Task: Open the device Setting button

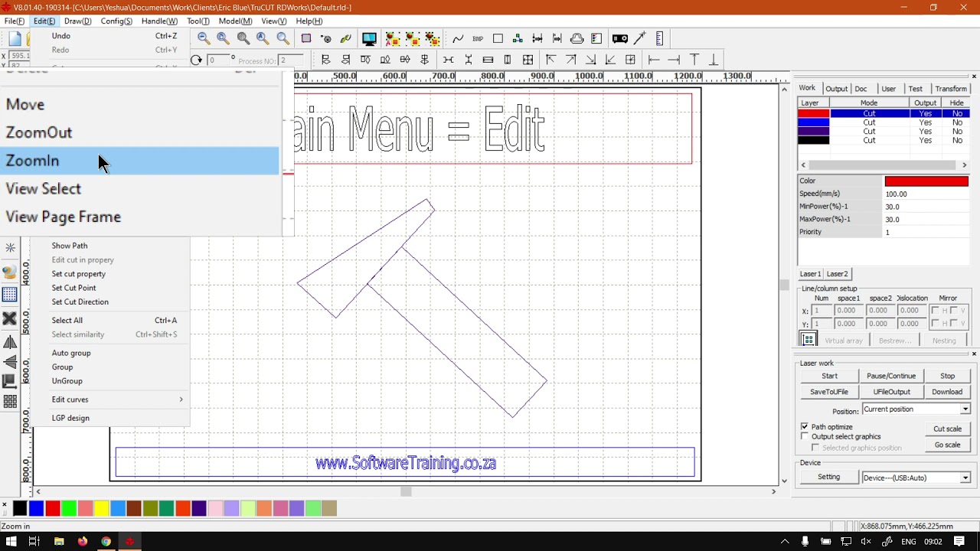Action: tap(828, 478)
